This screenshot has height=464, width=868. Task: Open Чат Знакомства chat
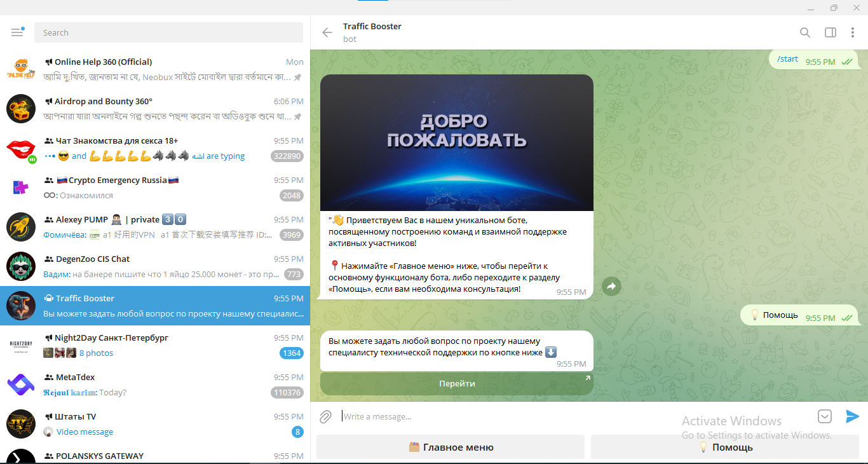point(155,148)
